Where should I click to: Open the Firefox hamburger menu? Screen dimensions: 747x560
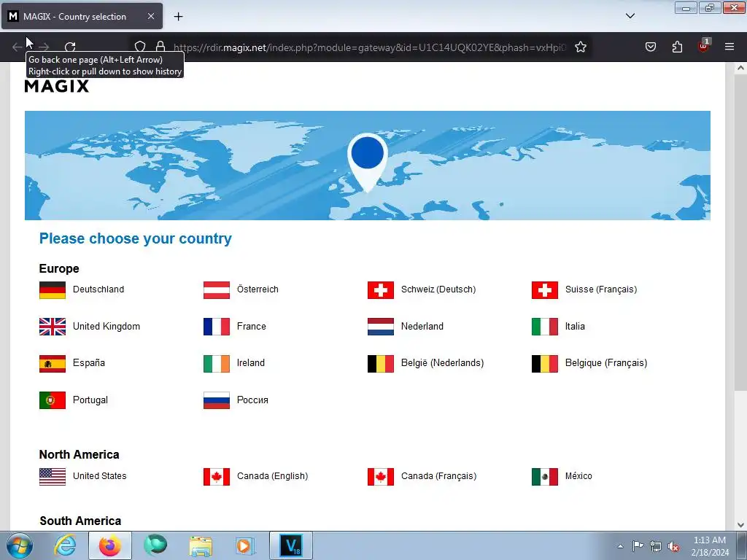point(729,47)
